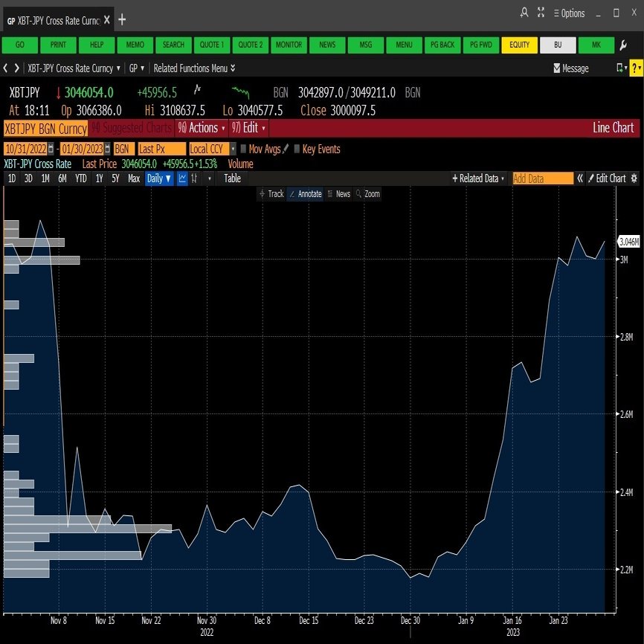Select the 1D time range

click(12, 178)
